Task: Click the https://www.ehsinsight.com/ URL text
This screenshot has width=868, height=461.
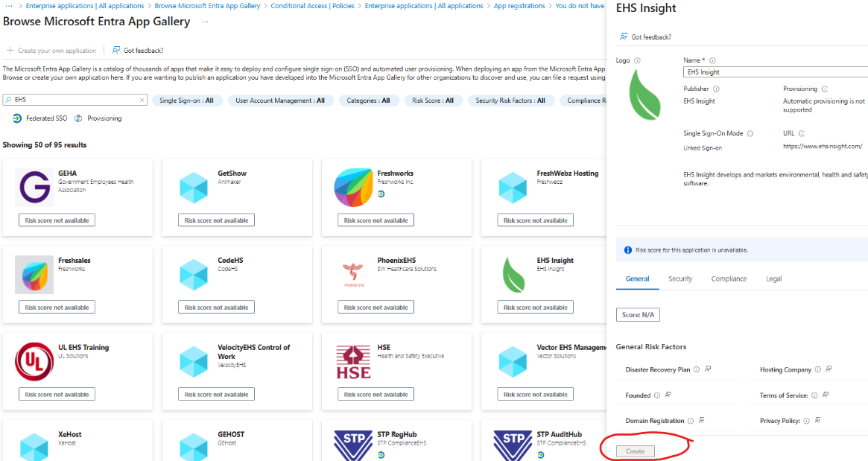Action: coord(823,147)
